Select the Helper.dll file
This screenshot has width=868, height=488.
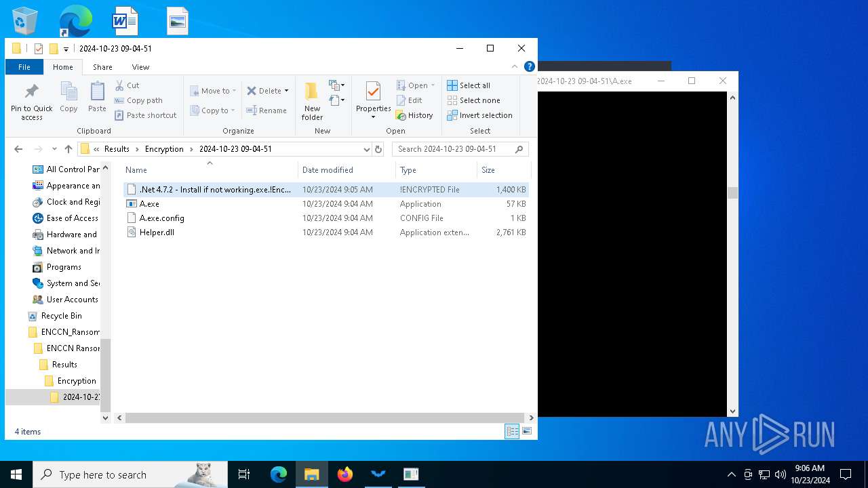click(x=326, y=232)
